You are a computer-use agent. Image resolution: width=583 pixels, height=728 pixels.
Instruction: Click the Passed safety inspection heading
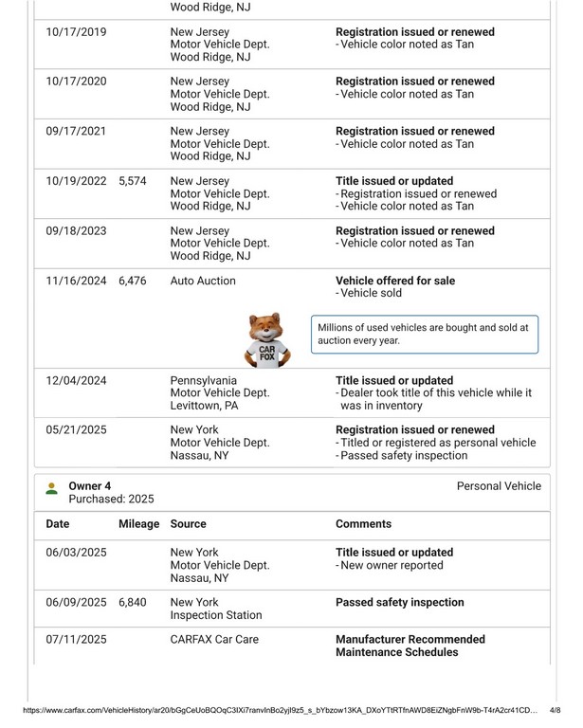pos(400,602)
